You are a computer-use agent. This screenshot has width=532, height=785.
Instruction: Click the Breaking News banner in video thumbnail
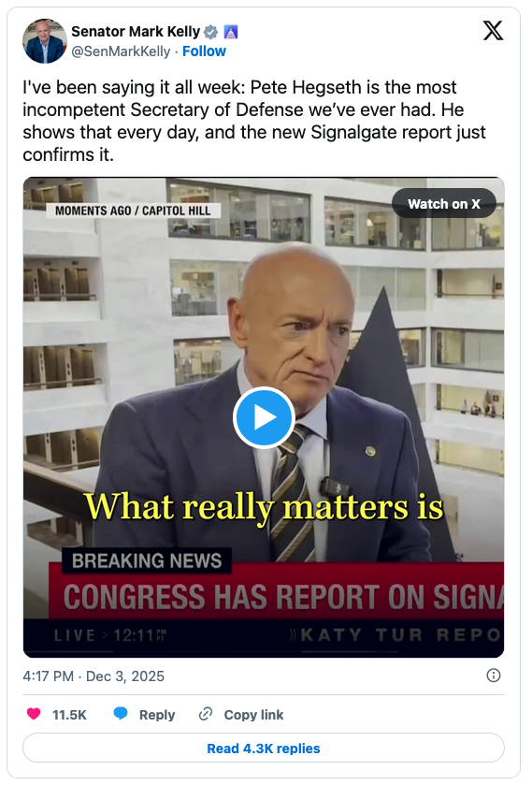point(146,560)
